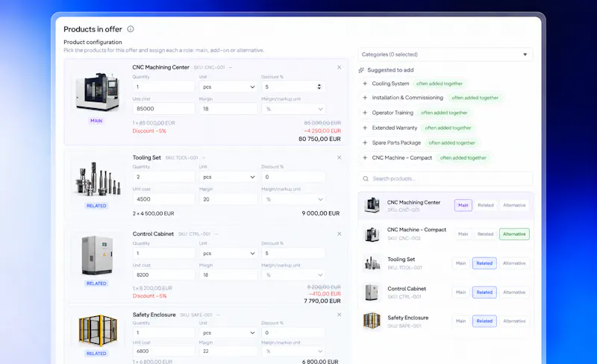Select Spare Parts Package suggestion label
The height and width of the screenshot is (364, 597).
tap(396, 142)
